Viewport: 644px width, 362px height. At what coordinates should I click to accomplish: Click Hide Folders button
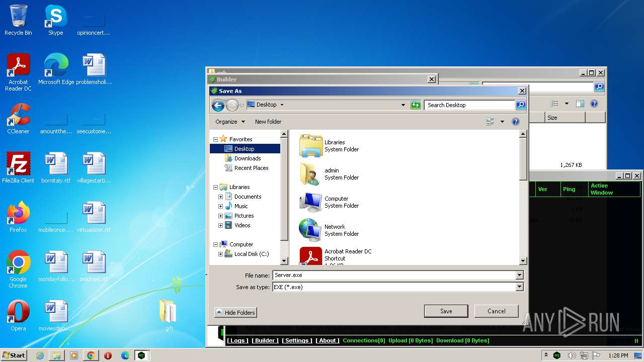235,313
